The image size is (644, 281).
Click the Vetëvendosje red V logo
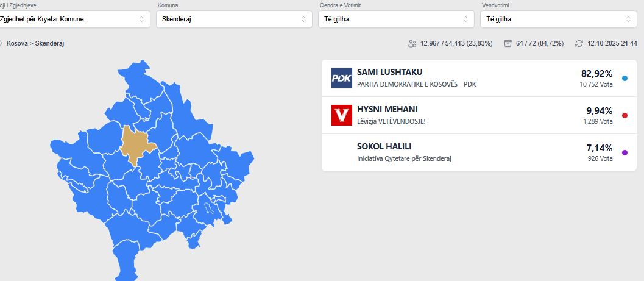click(342, 115)
